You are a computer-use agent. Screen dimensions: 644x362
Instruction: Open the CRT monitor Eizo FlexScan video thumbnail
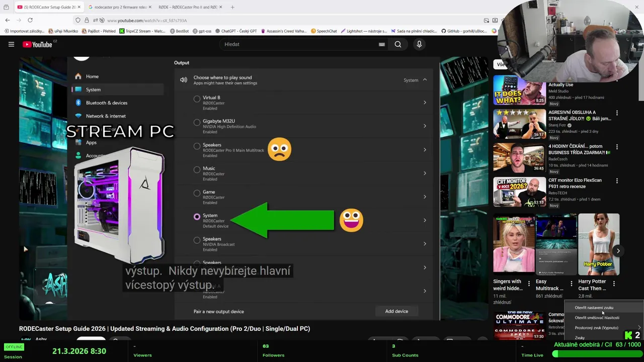click(x=519, y=192)
